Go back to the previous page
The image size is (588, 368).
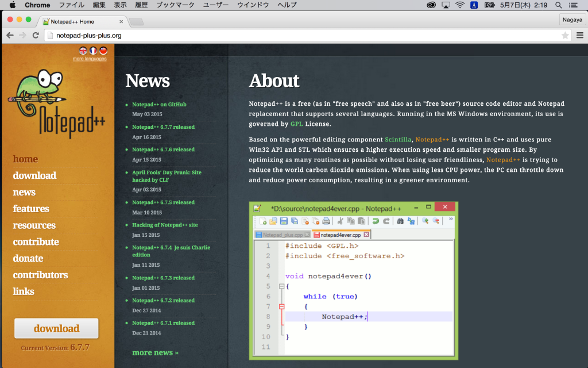(10, 35)
